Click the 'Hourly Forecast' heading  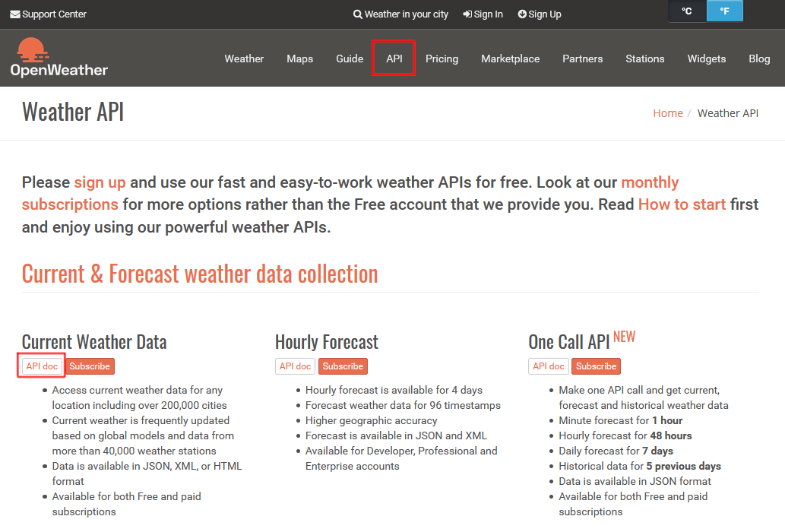pyautogui.click(x=327, y=342)
